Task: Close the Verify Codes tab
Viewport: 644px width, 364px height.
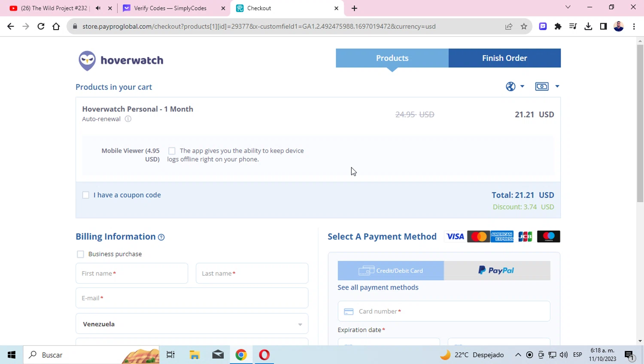Action: click(x=223, y=8)
